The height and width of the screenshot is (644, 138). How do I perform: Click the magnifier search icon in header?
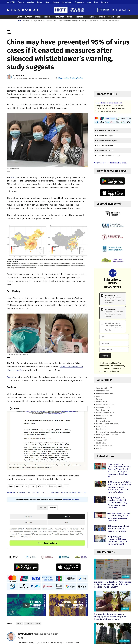[130, 10]
